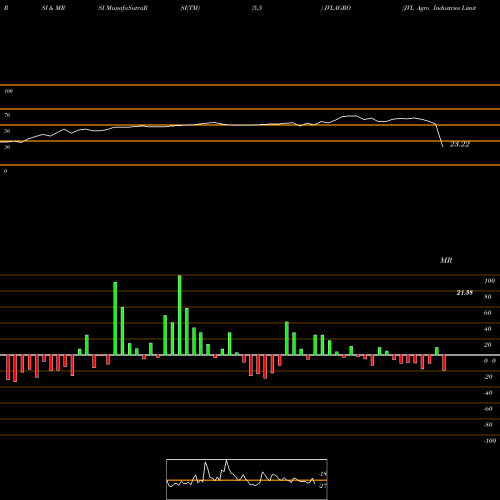Screen dimensions: 500x500
Task: Click the '-20' label on MR axis
Action: 488,377
